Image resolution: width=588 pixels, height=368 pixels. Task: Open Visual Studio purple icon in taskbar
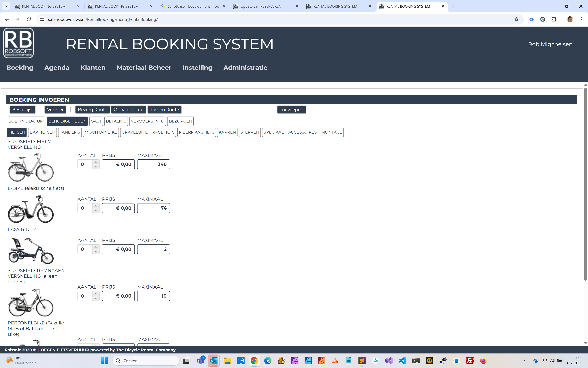pos(389,361)
